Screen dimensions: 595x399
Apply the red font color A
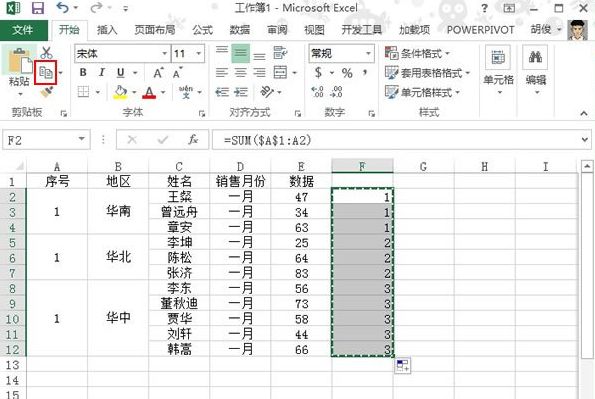149,92
